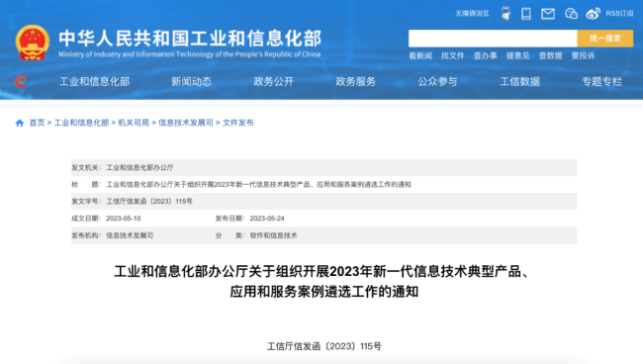Select the 查办事 search shortcut

(x=485, y=55)
